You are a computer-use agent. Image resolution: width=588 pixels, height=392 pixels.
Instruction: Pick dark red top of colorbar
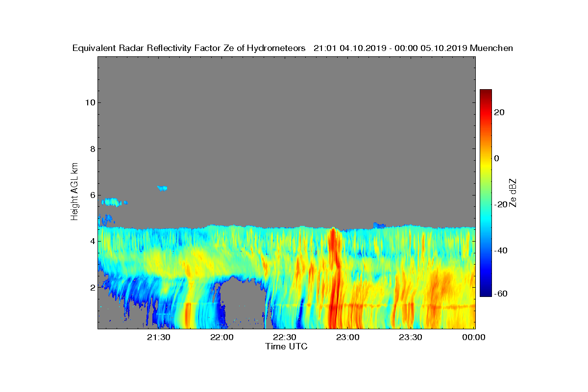pos(486,93)
